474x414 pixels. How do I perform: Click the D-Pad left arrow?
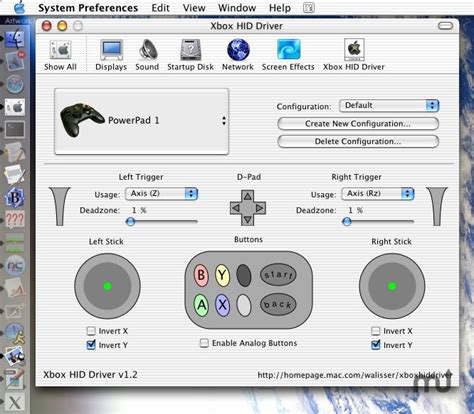236,208
